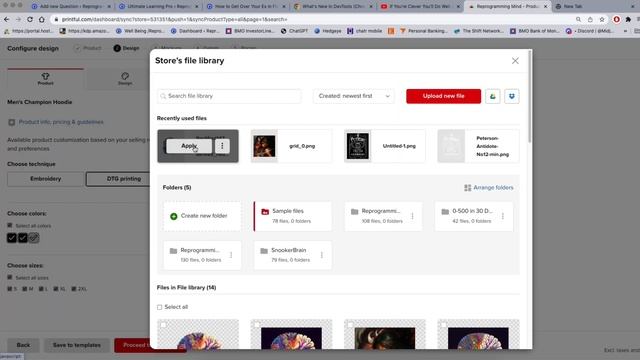
Task: Switch to the What's New in DevTools tab
Action: (333, 7)
